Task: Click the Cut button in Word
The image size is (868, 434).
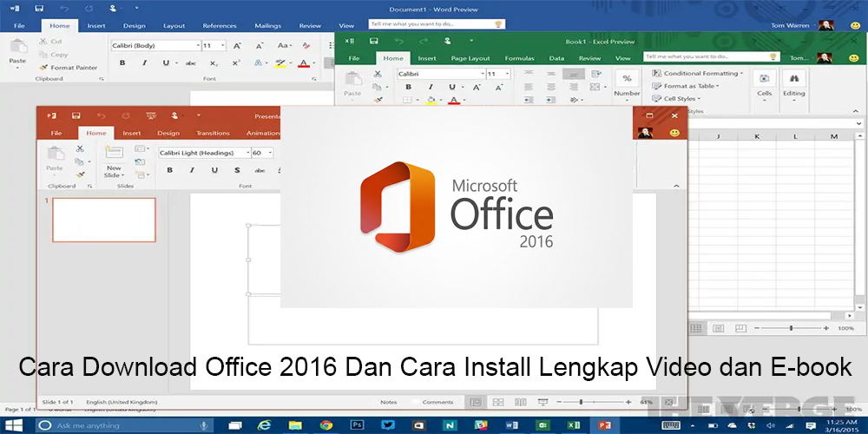Action: [x=51, y=42]
